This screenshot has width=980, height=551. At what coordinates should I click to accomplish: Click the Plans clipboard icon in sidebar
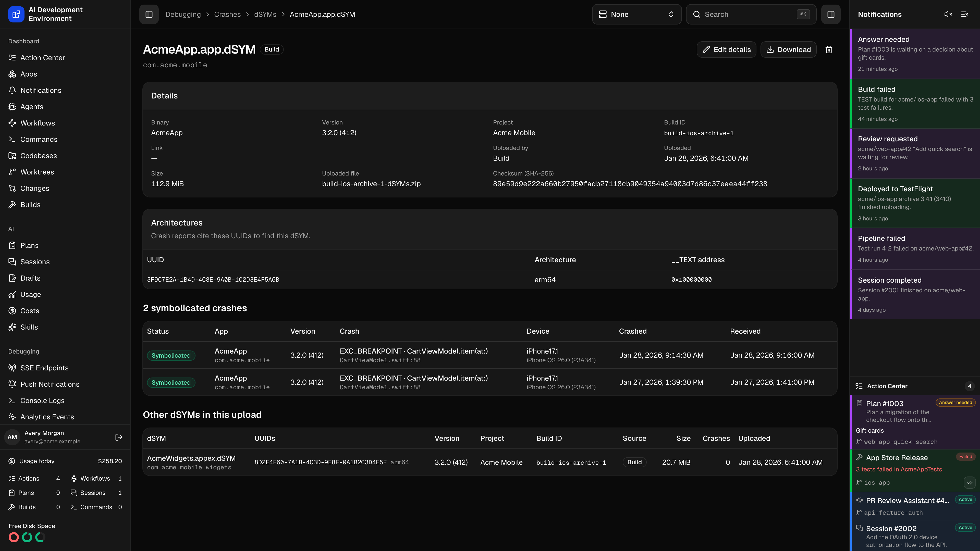(x=12, y=246)
